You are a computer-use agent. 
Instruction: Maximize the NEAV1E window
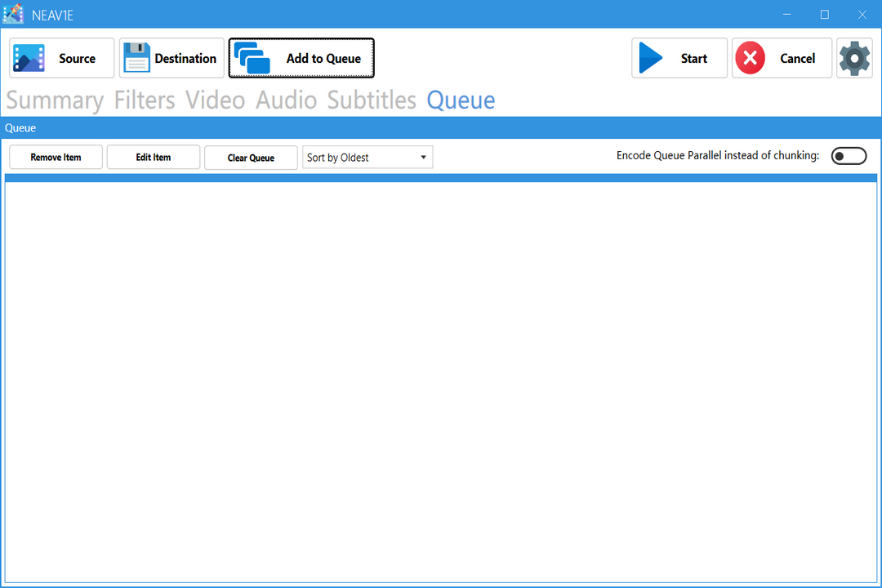[824, 14]
